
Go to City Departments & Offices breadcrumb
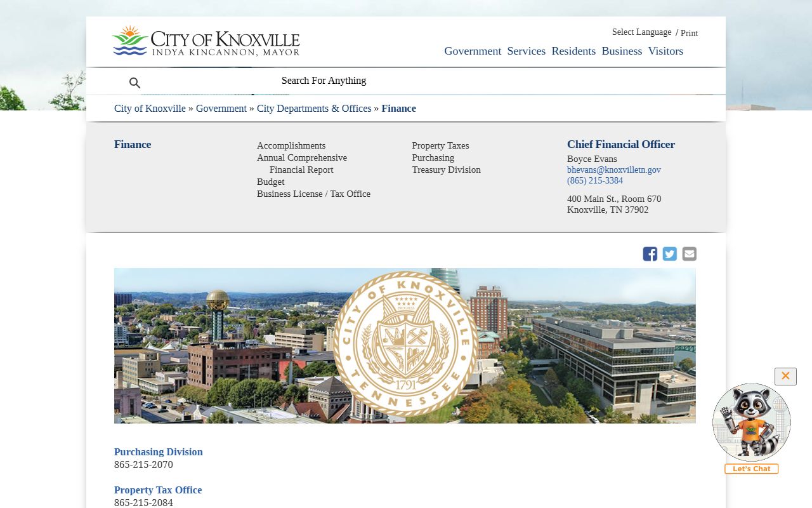[314, 109]
